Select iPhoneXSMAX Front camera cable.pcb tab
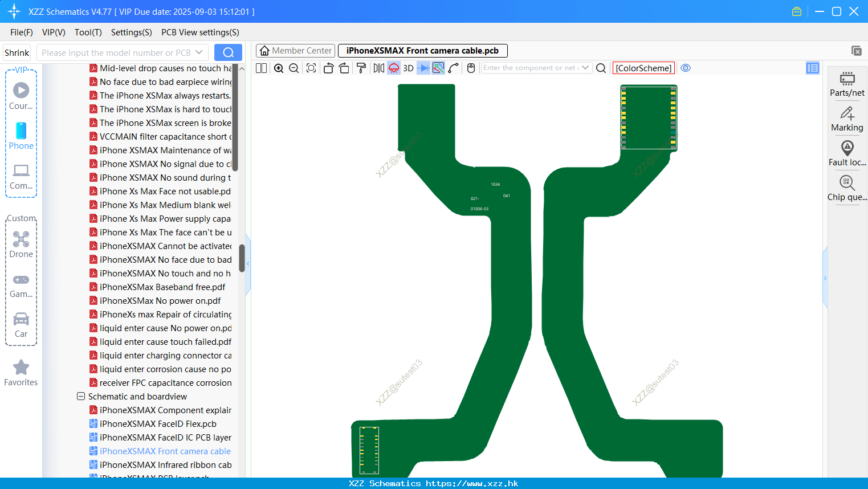The image size is (868, 489). pyautogui.click(x=422, y=51)
